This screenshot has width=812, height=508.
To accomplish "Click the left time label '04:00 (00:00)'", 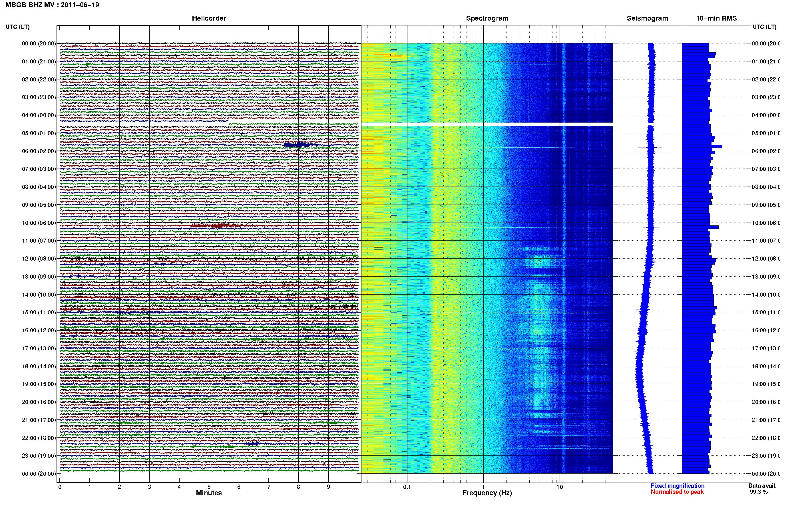I will coord(39,115).
